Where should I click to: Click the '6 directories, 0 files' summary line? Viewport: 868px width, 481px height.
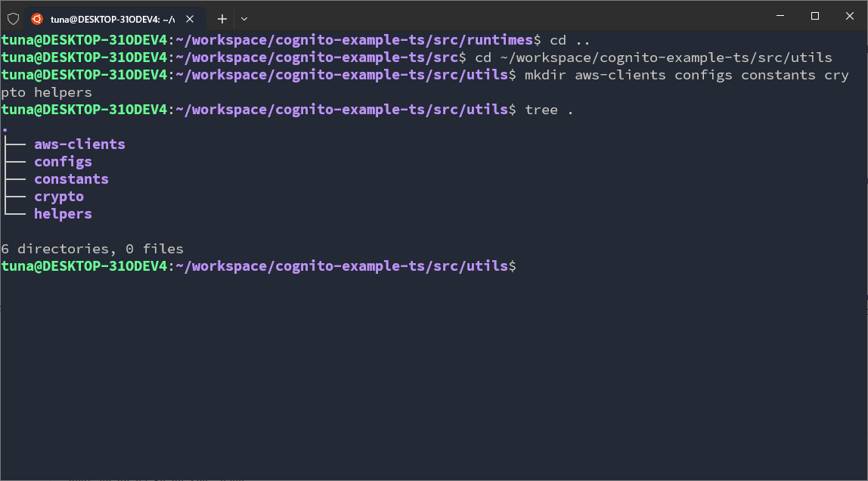coord(92,249)
